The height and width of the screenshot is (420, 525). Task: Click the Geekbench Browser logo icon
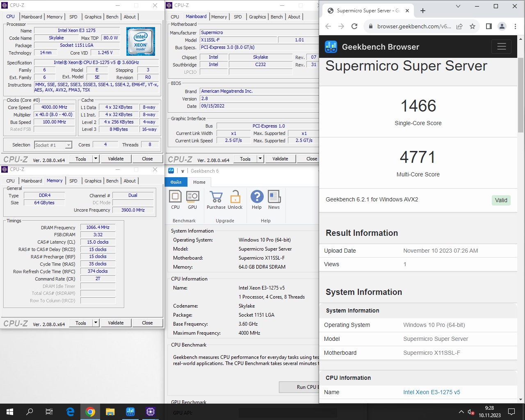click(331, 47)
